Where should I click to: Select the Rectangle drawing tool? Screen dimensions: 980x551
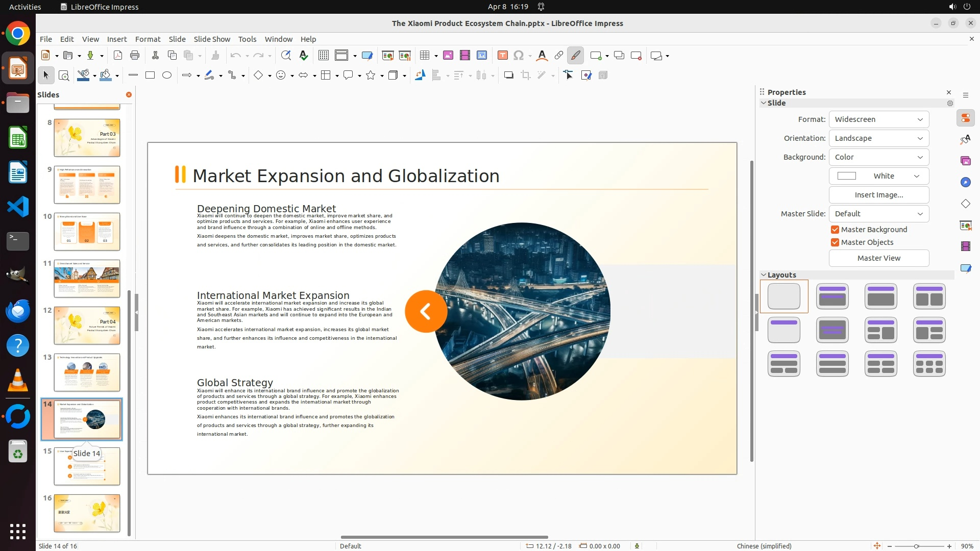(150, 76)
